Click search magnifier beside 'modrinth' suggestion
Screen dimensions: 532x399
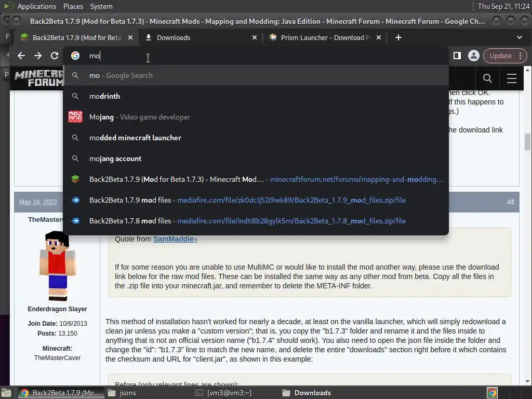75,96
